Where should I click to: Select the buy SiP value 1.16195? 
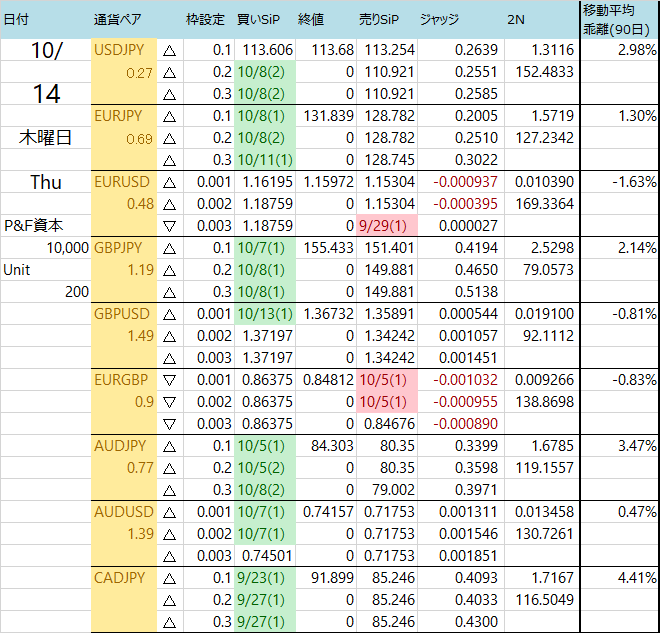pos(267,182)
